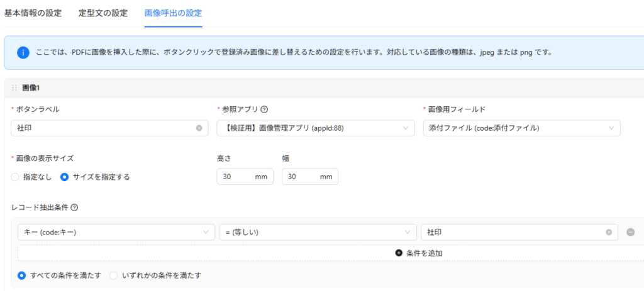Open the = (等しい) operator dropdown
The image size is (644, 291).
tap(318, 232)
